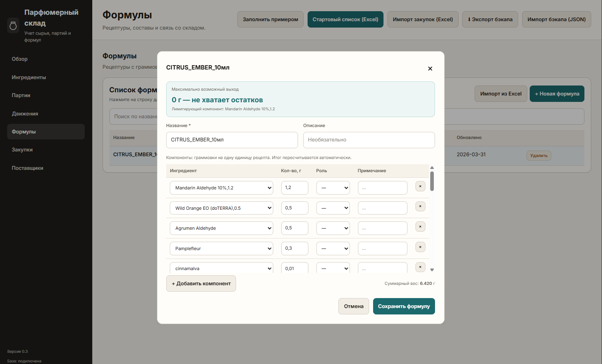
Task: Remove the Mandarin Aldehyde component row
Action: 420,186
